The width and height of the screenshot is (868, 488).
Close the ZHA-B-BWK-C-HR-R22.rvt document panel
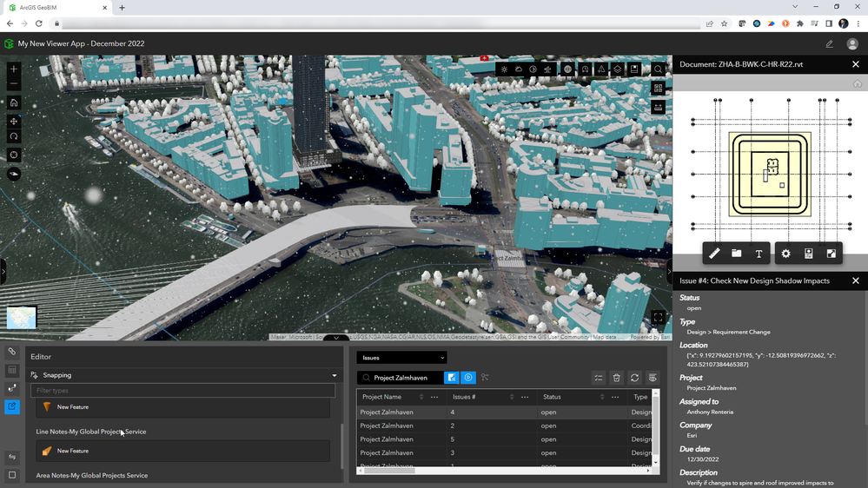point(856,64)
